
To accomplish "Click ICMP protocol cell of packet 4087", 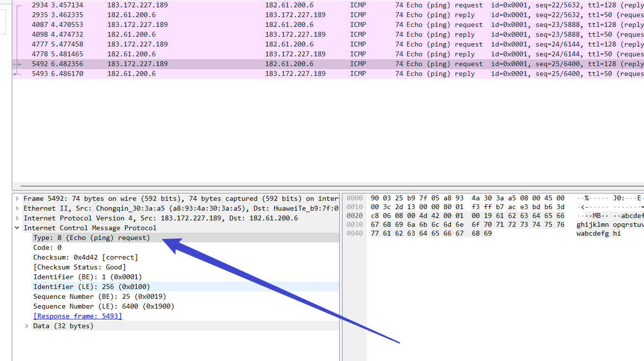I will (x=358, y=24).
